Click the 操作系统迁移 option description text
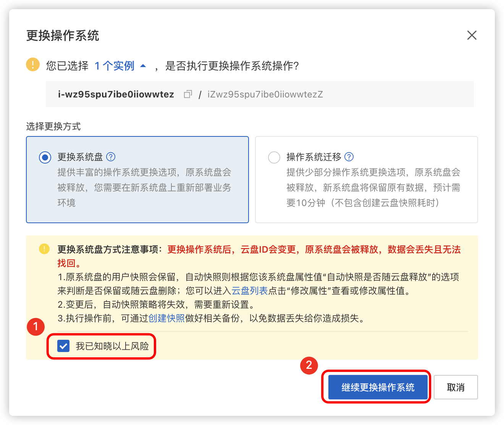Image resolution: width=504 pixels, height=425 pixels. pyautogui.click(x=373, y=188)
